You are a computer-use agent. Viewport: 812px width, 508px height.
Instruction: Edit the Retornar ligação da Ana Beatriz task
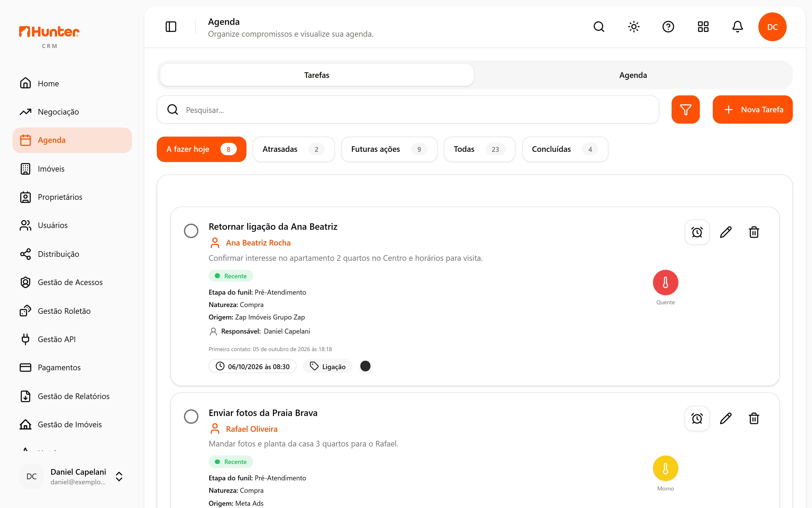point(725,232)
